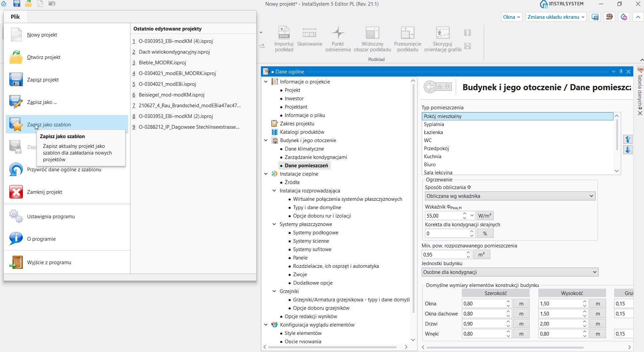Open recent project Dach wielokondygnacyjny.isproj
Screen dimensions: 644x352
pyautogui.click(x=174, y=52)
